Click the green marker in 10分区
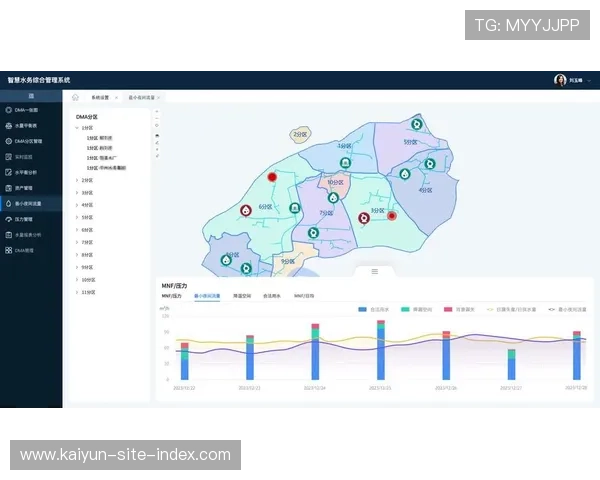 [x=333, y=198]
